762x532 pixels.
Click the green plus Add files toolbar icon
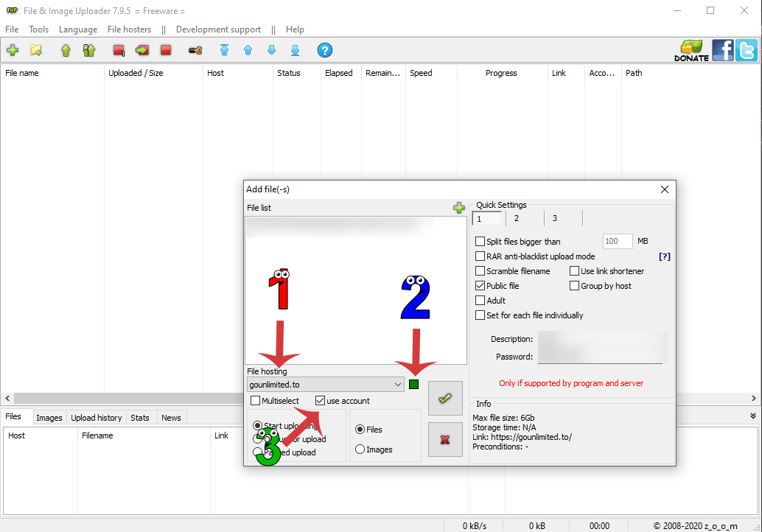(13, 50)
